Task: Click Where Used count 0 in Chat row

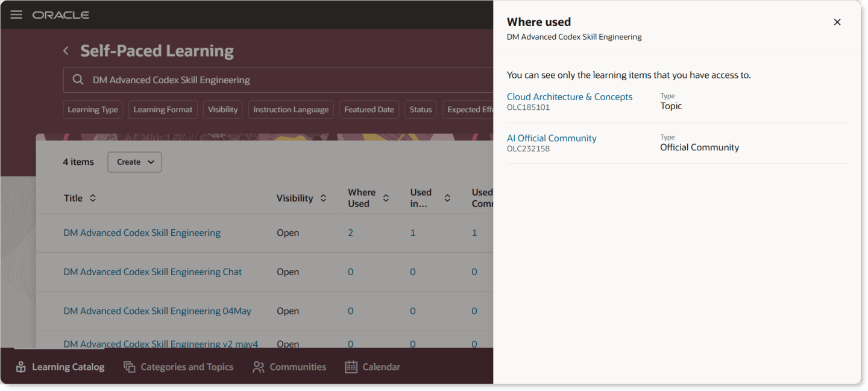Action: pos(350,272)
